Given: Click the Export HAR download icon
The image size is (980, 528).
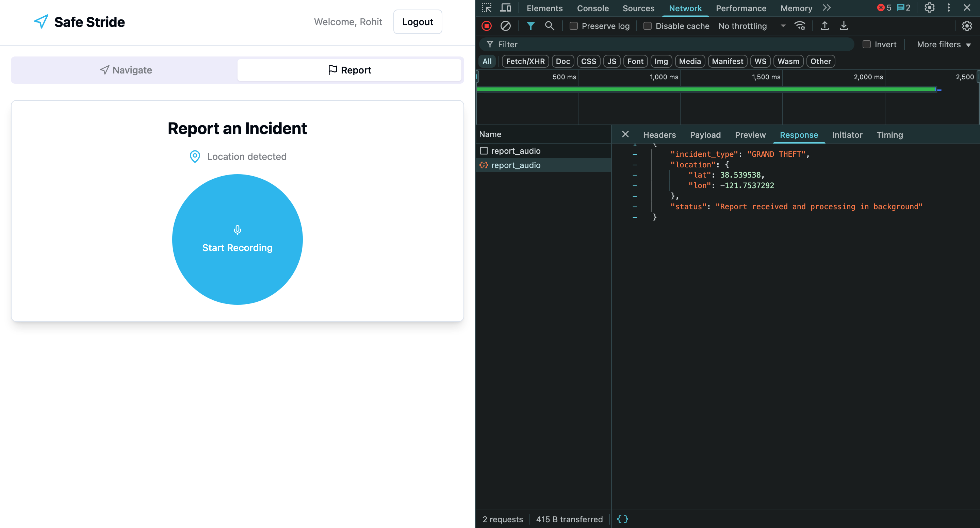Looking at the screenshot, I should 844,26.
